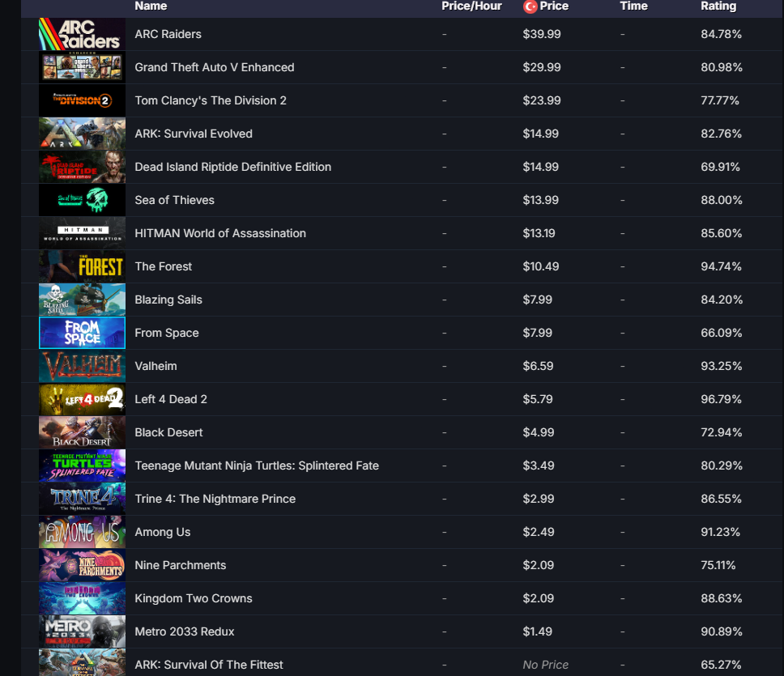Open HITMAN World of Assassination link
The width and height of the screenshot is (784, 676).
coord(220,233)
